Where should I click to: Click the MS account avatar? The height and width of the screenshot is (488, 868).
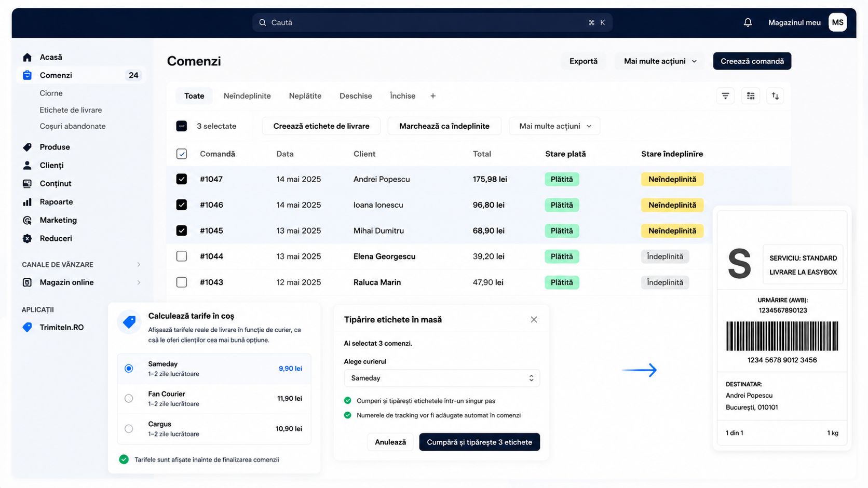click(x=837, y=22)
